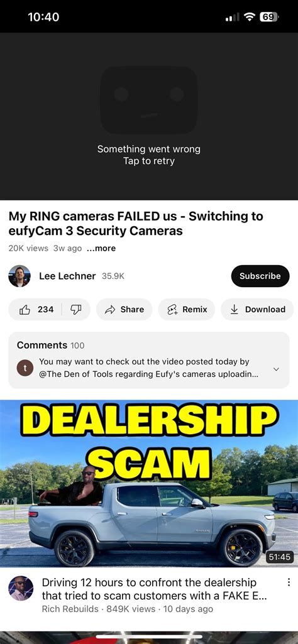
Task: Tap the Share arrow icon
Action: pos(110,310)
